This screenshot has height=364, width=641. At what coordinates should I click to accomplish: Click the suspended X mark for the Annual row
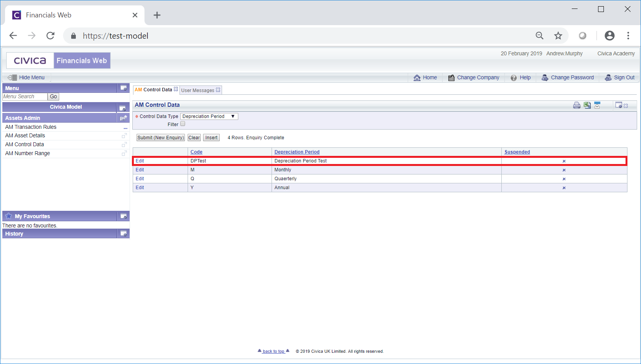(x=564, y=188)
